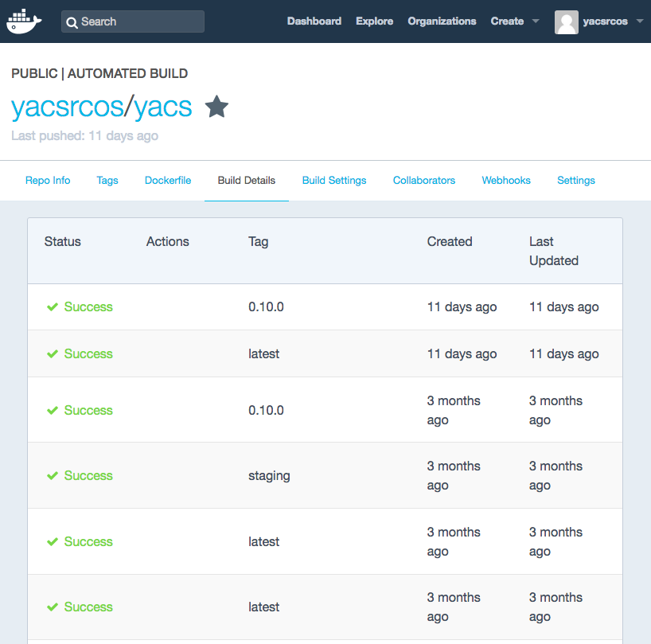Click the search magnifier icon
Viewport: 651px width, 644px height.
coord(72,22)
